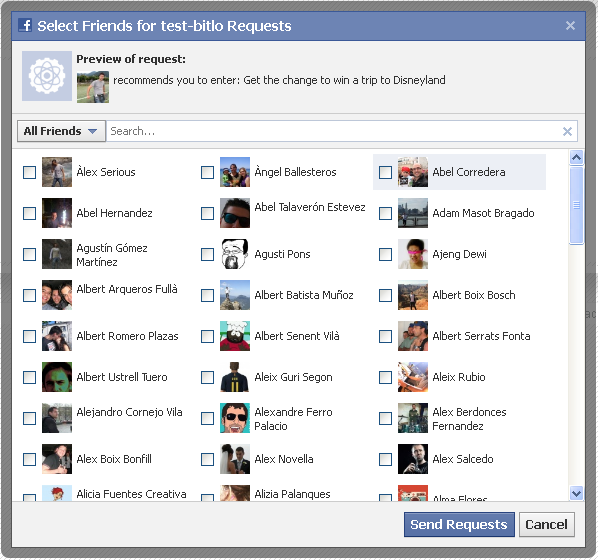Click the name Alizia Palanques
The width and height of the screenshot is (598, 560).
pos(292,494)
